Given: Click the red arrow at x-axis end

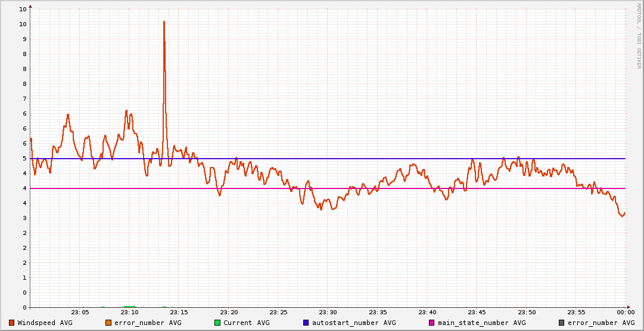Looking at the screenshot, I should pyautogui.click(x=629, y=307).
